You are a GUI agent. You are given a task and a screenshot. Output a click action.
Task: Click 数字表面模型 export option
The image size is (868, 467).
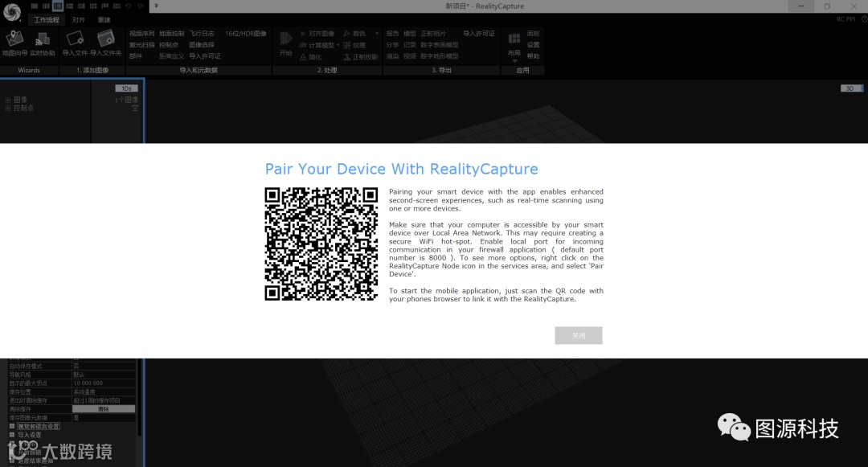pyautogui.click(x=440, y=45)
